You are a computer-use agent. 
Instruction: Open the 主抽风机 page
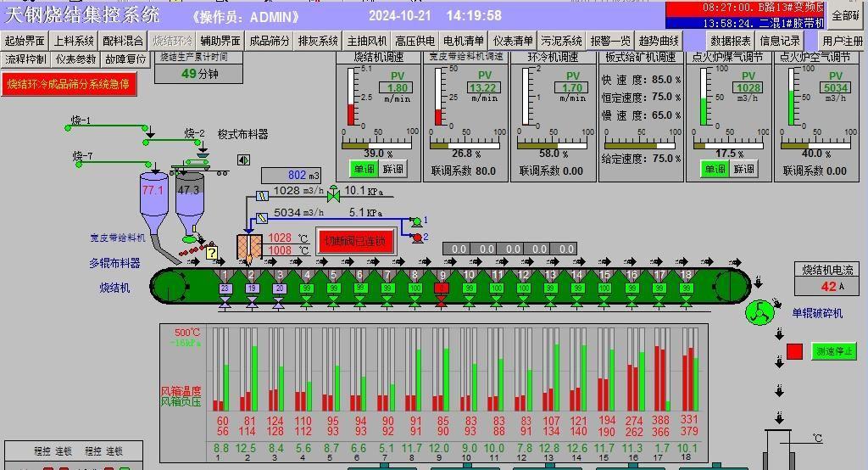click(x=367, y=41)
